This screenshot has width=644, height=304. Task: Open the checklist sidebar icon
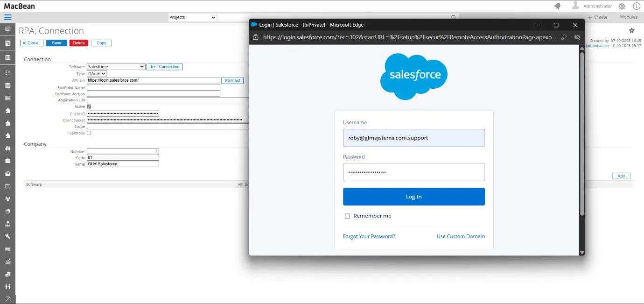8,73
